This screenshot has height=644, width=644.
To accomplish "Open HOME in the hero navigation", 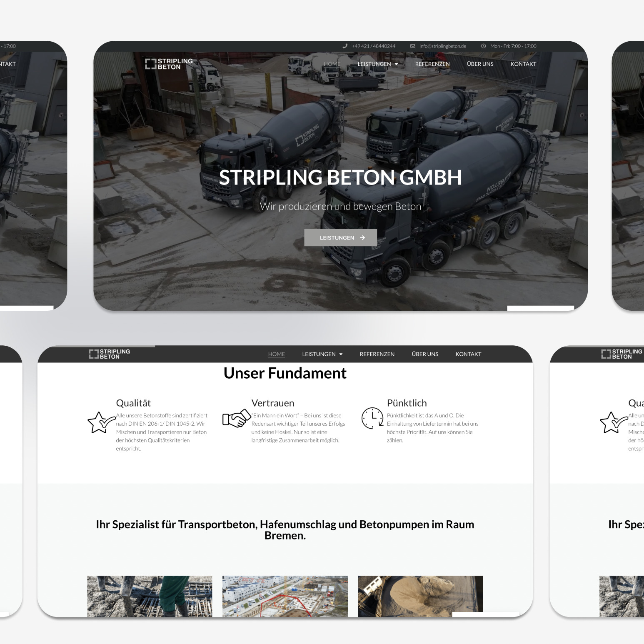I will pos(332,64).
